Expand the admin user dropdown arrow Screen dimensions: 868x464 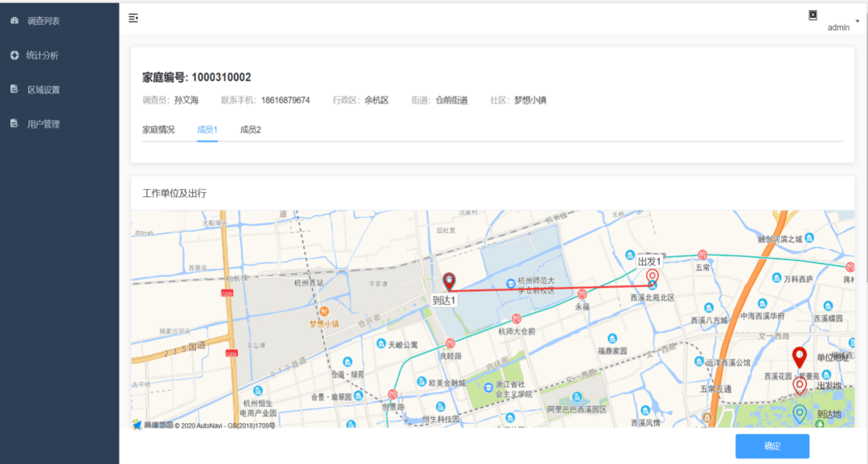point(858,21)
